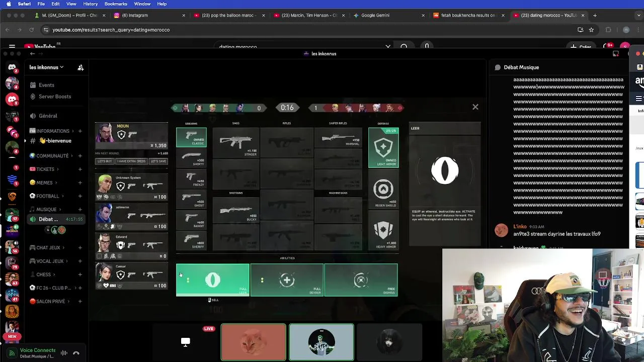
Task: Add a channel to MEMES with plus icon
Action: tap(80, 183)
